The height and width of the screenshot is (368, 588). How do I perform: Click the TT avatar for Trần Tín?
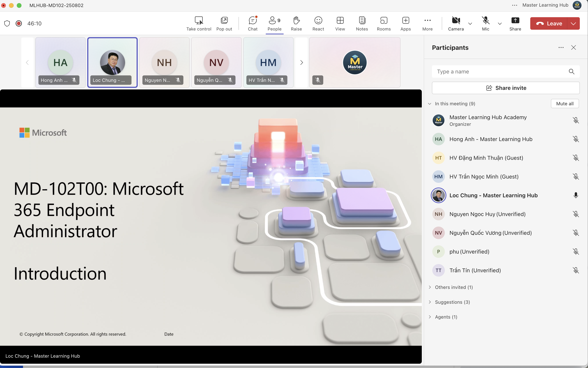439,270
